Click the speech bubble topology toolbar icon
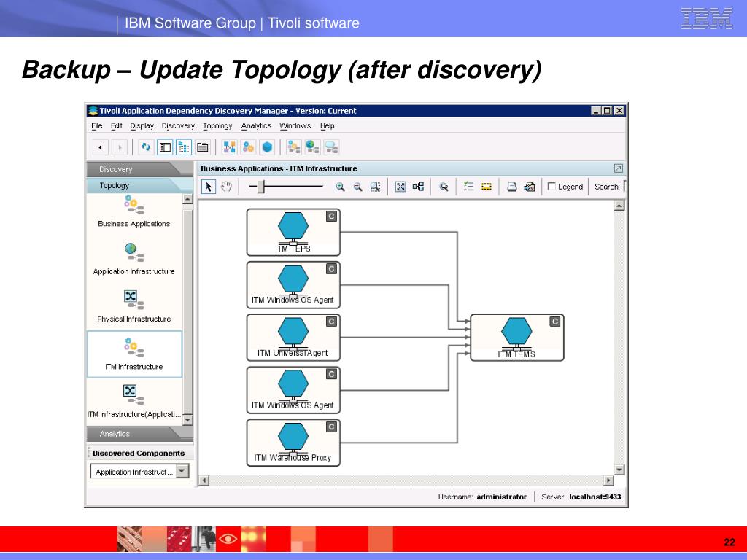747x560 pixels. [331, 147]
